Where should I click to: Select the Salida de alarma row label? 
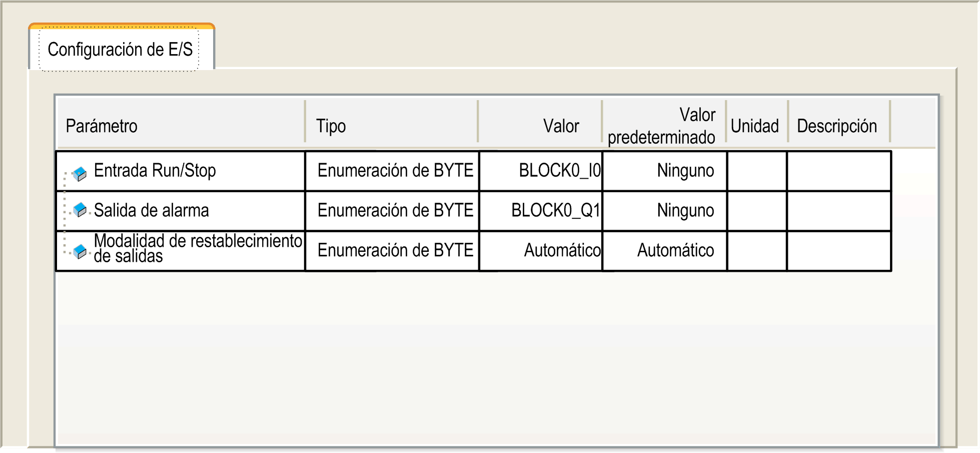[x=151, y=210]
